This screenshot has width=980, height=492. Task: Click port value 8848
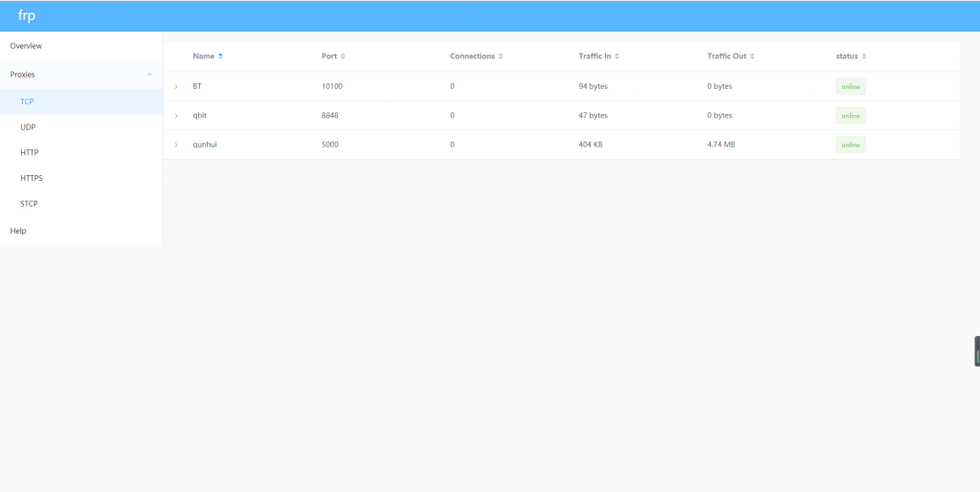point(330,116)
